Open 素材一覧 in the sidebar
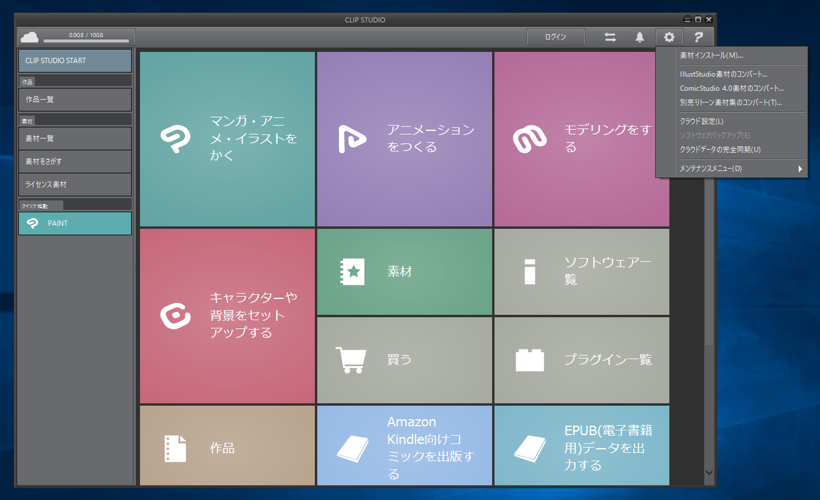This screenshot has height=500, width=820. tap(75, 139)
